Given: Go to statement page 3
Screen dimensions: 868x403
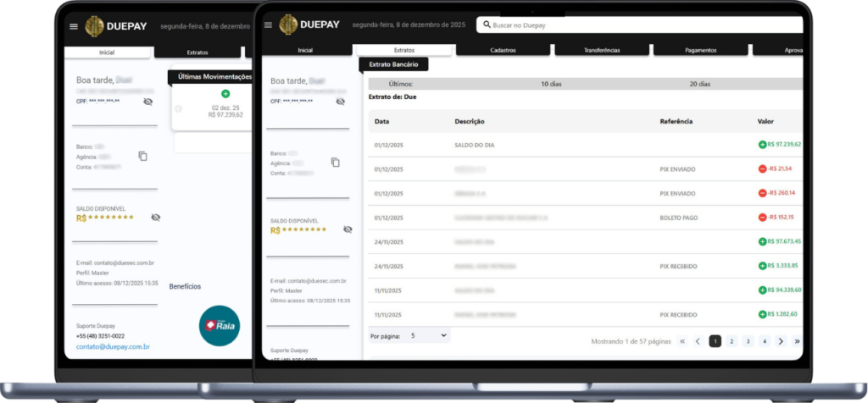Looking at the screenshot, I should (748, 342).
